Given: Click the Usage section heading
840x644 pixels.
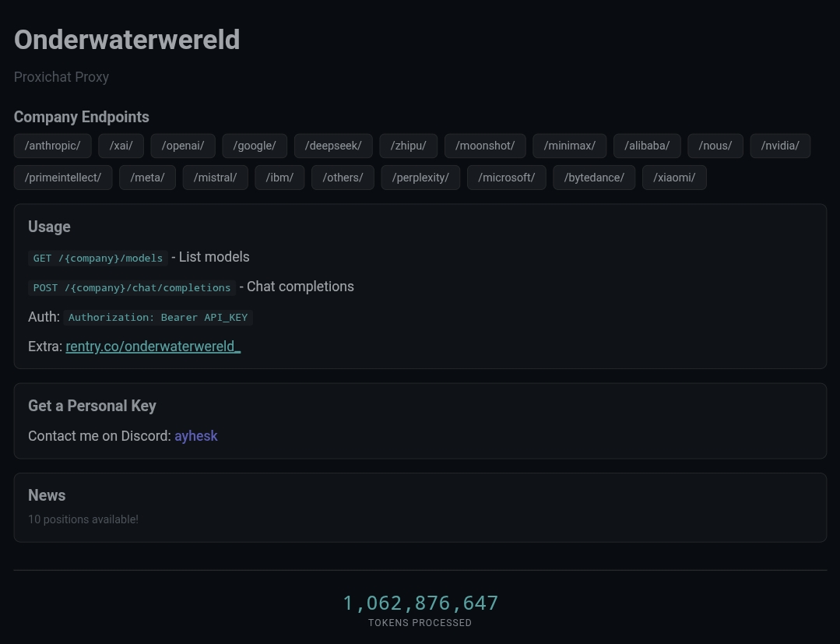Looking at the screenshot, I should (49, 227).
